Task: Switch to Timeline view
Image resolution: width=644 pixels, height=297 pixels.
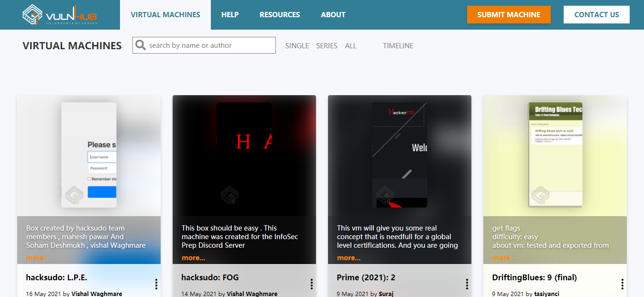Action: pyautogui.click(x=398, y=46)
